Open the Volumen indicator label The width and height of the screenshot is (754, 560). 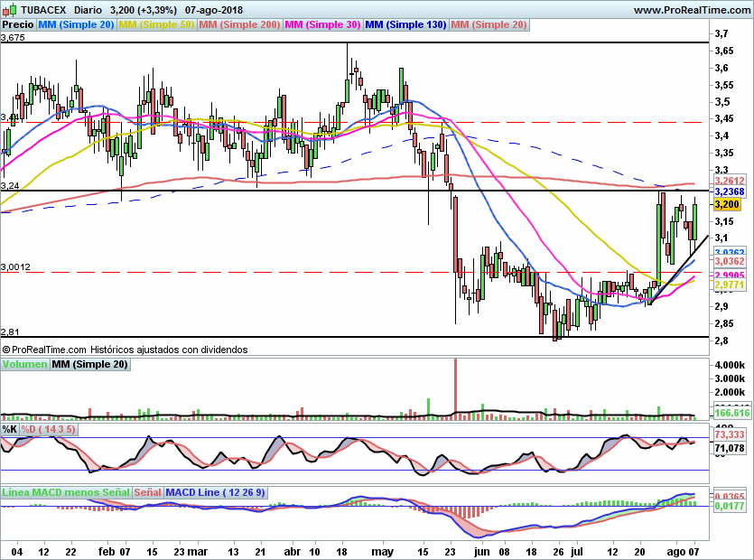point(24,364)
